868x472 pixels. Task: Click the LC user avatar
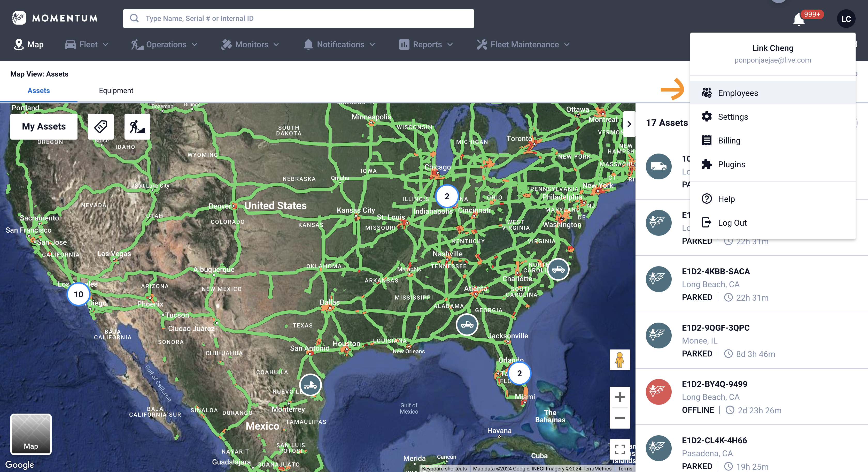(846, 19)
